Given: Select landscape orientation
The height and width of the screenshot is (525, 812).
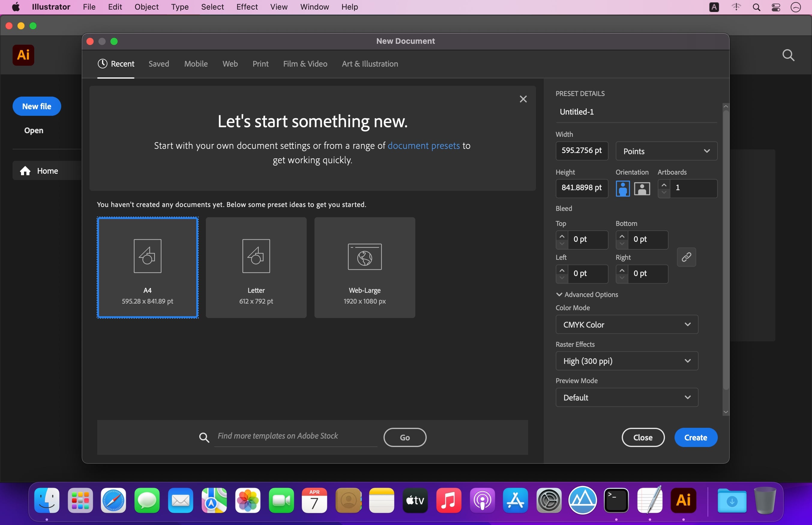Looking at the screenshot, I should (x=642, y=188).
